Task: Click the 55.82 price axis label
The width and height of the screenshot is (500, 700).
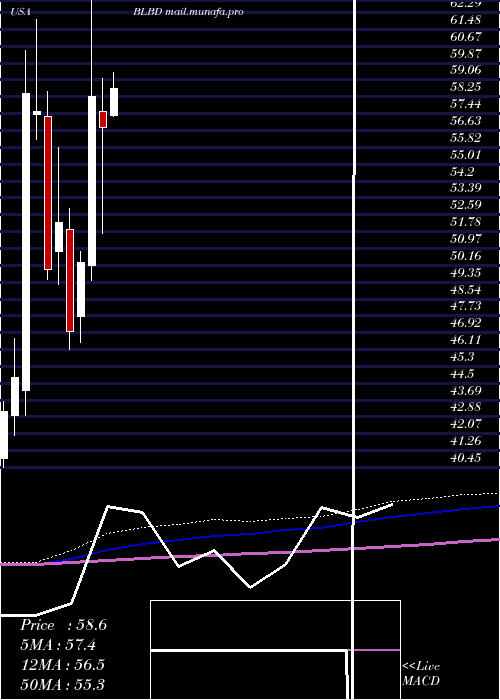Action: (x=466, y=138)
